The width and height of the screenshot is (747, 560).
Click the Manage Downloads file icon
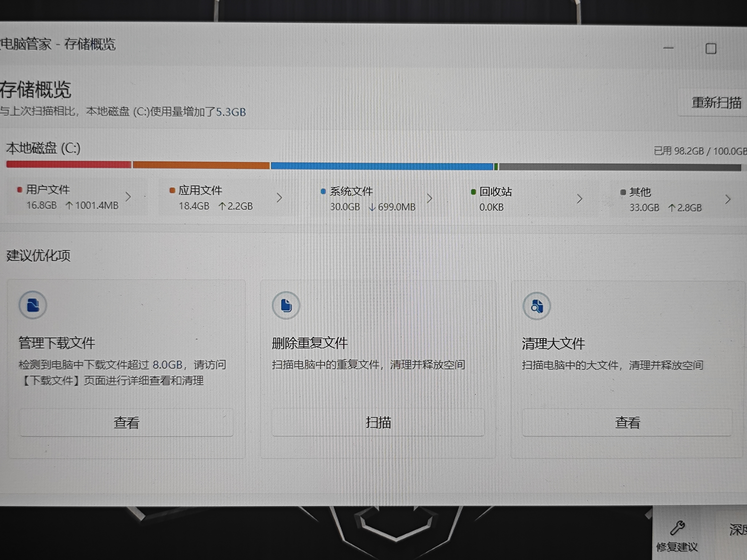coord(33,306)
